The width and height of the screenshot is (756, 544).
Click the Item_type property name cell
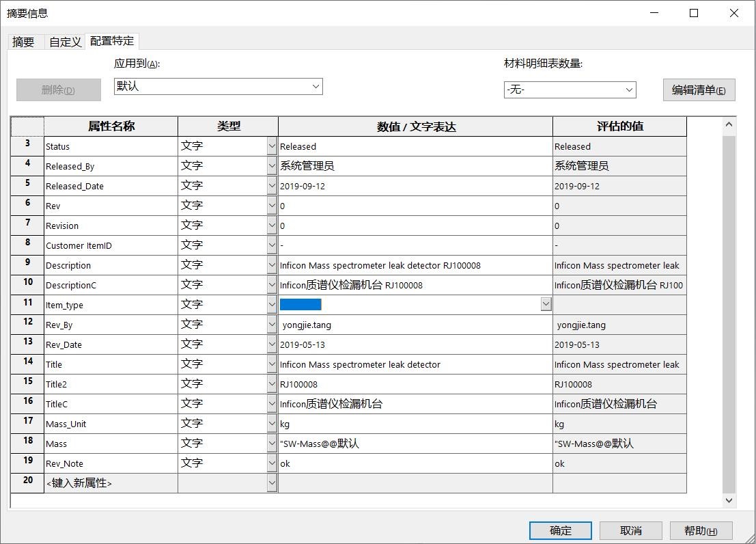[x=111, y=305]
